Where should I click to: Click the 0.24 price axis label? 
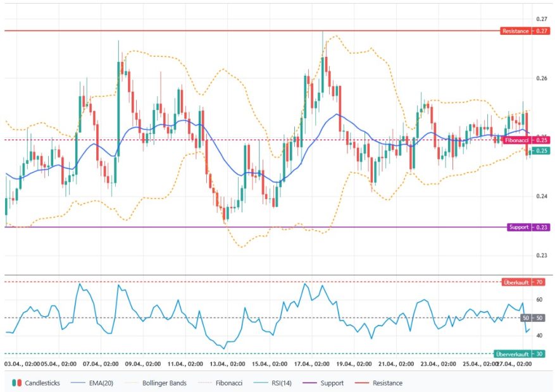click(541, 196)
